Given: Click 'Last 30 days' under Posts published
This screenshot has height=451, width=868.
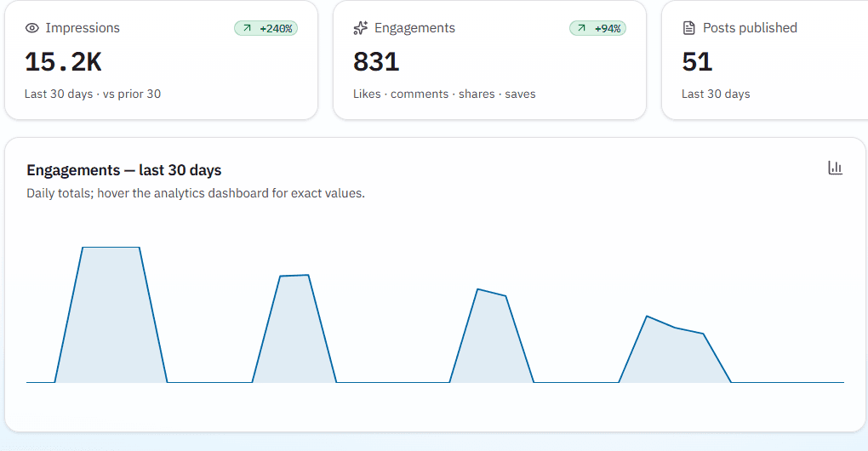Looking at the screenshot, I should 715,94.
